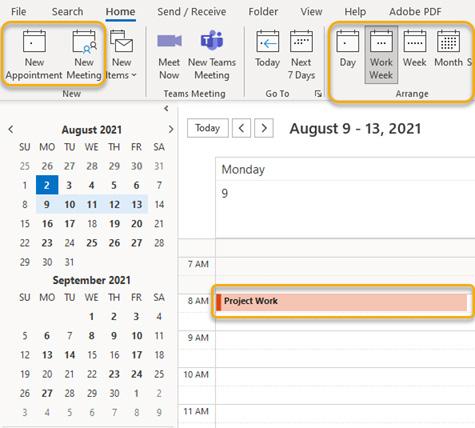Click the Today button above the calendar
The width and height of the screenshot is (475, 428).
point(208,128)
